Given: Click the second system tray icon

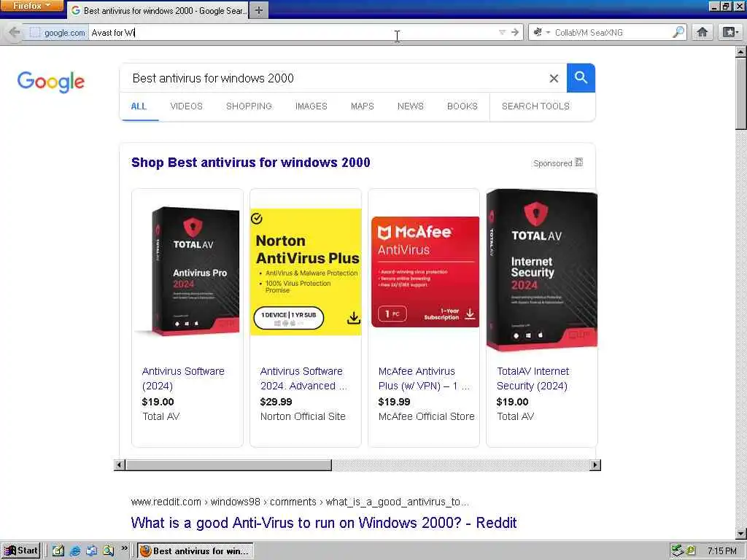Looking at the screenshot, I should pyautogui.click(x=692, y=551).
